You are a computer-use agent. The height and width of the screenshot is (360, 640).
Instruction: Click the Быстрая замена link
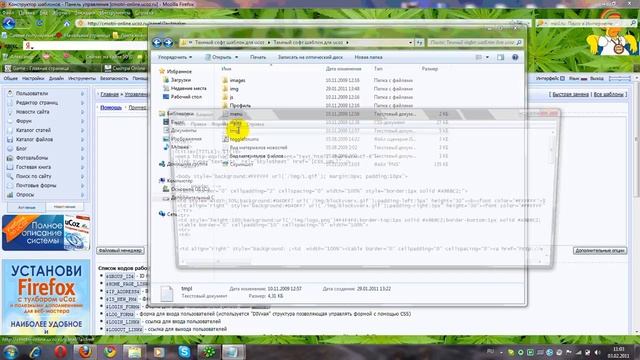pos(571,94)
